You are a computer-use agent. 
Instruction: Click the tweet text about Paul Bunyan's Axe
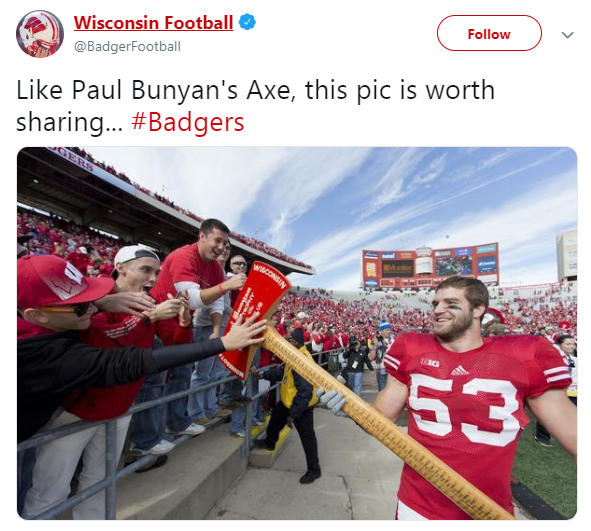click(255, 106)
